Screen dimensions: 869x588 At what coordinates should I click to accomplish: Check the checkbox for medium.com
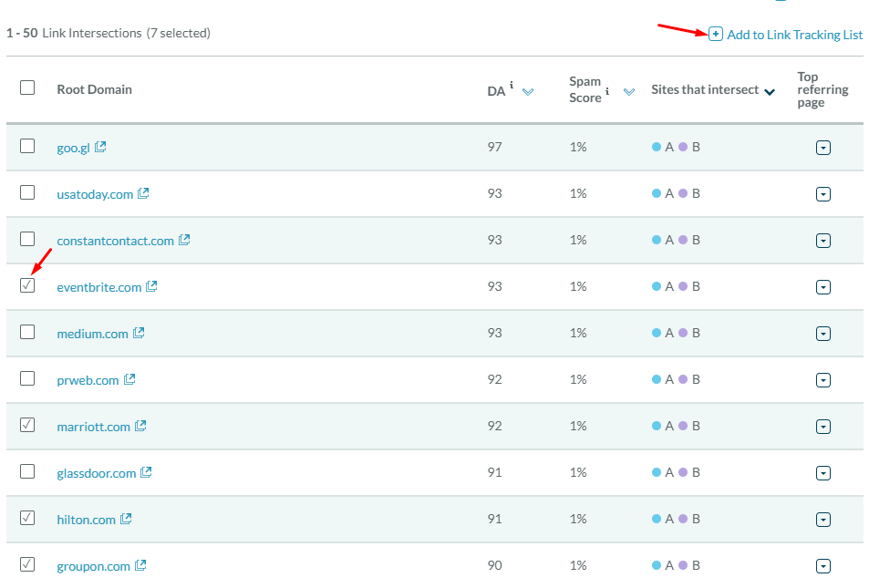(x=26, y=332)
